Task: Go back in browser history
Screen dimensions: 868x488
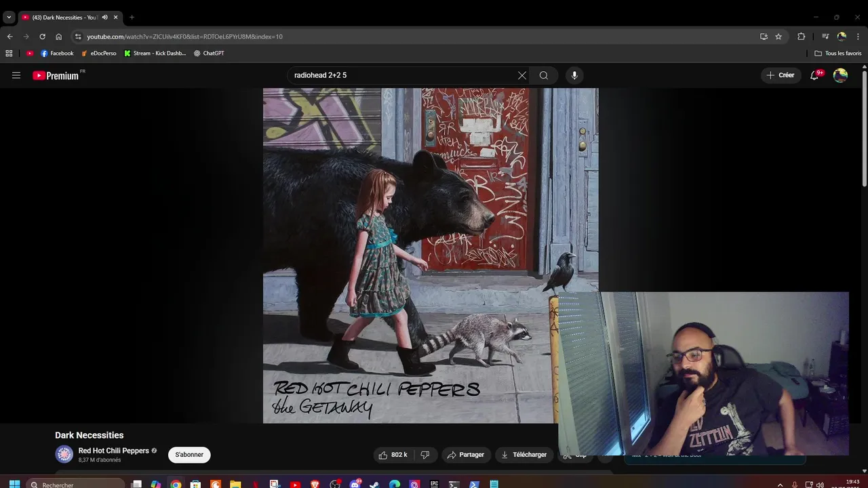Action: click(x=9, y=37)
